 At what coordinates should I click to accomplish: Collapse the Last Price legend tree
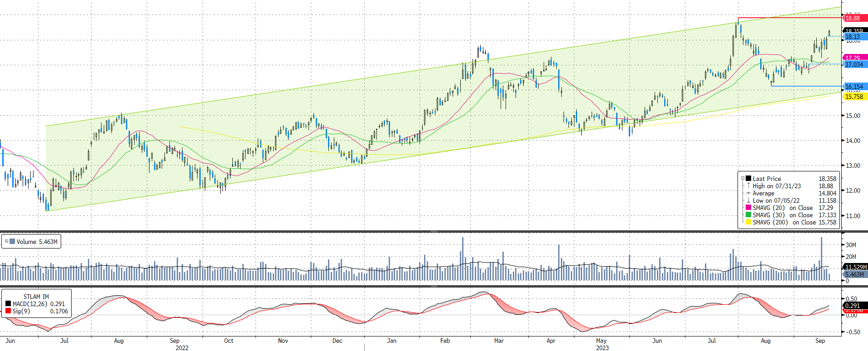pyautogui.click(x=743, y=178)
